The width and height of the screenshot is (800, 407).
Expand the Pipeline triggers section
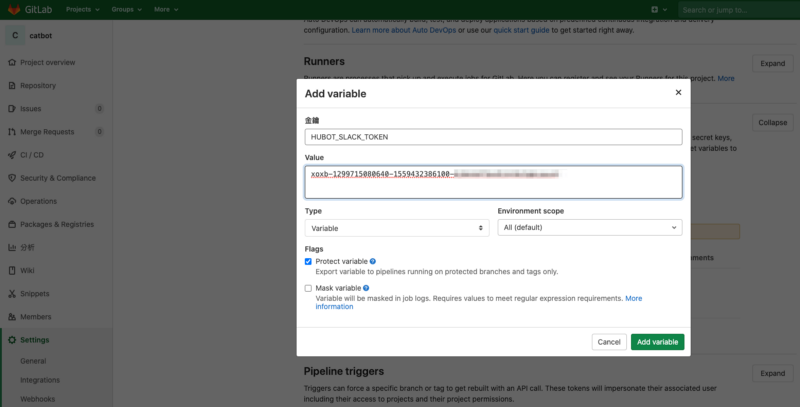point(772,373)
